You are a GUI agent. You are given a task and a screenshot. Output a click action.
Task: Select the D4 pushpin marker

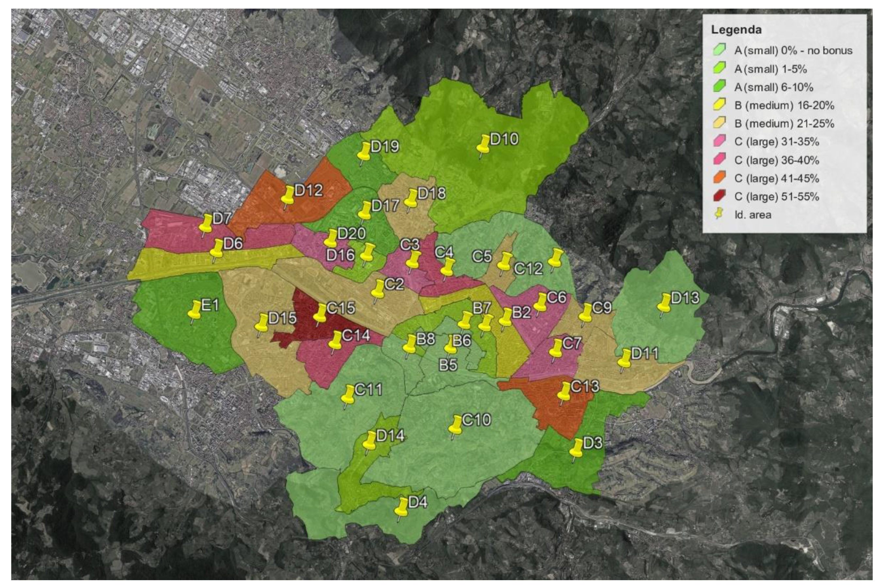(402, 508)
